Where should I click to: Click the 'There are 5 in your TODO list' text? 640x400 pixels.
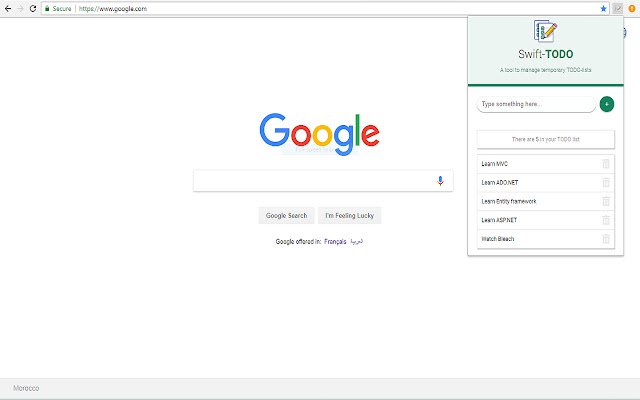545,139
